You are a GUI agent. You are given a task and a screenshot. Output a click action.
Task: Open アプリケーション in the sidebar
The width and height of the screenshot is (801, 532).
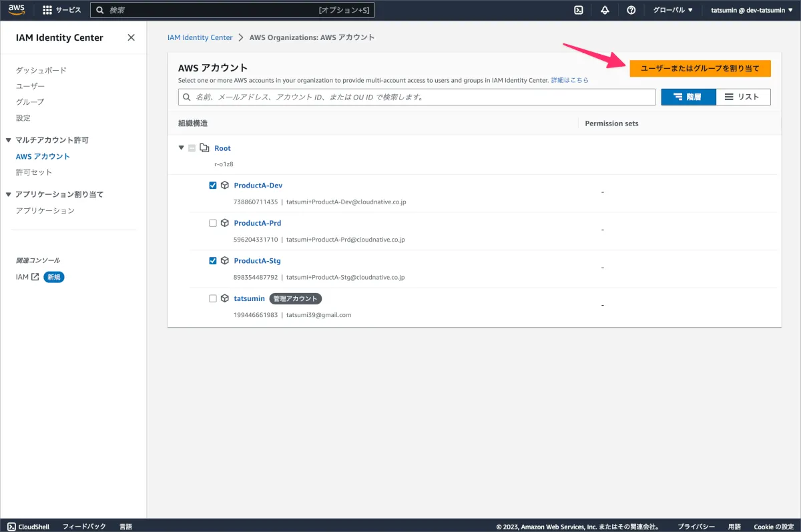tap(45, 210)
